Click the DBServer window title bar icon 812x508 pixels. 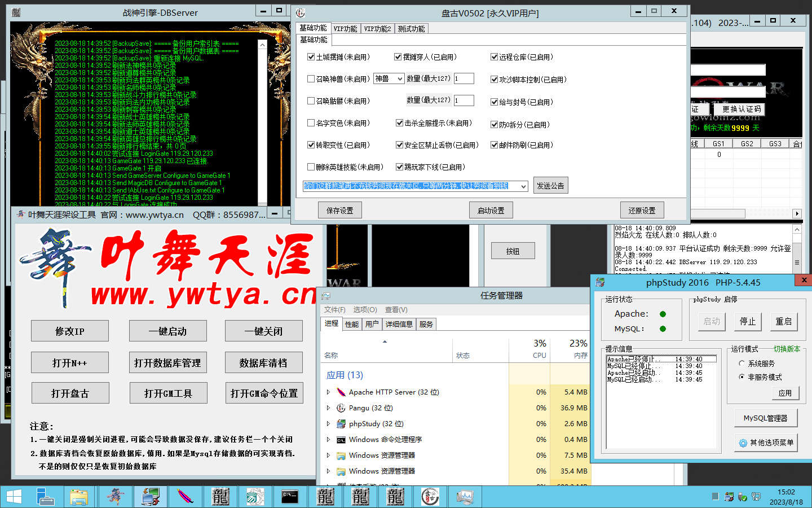click(x=16, y=12)
